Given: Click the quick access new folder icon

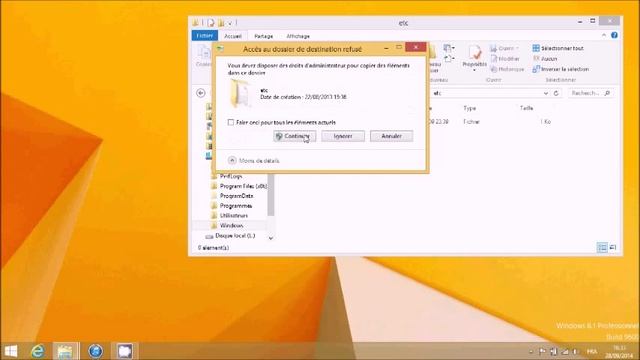Looking at the screenshot, I should (x=221, y=23).
